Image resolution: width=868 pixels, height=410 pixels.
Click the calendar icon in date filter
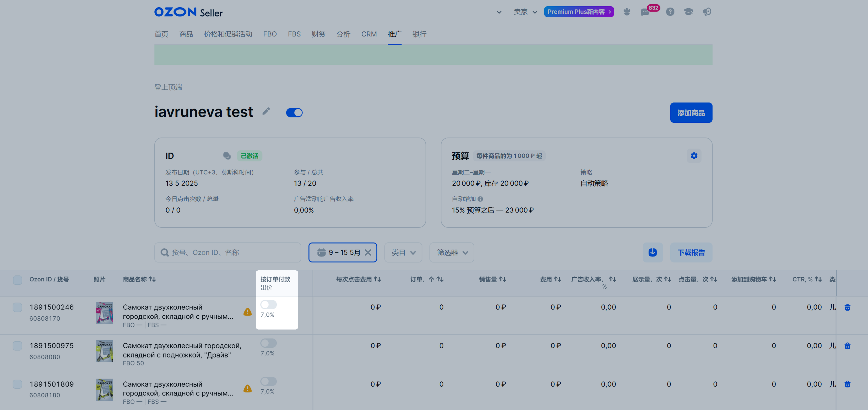coord(321,252)
